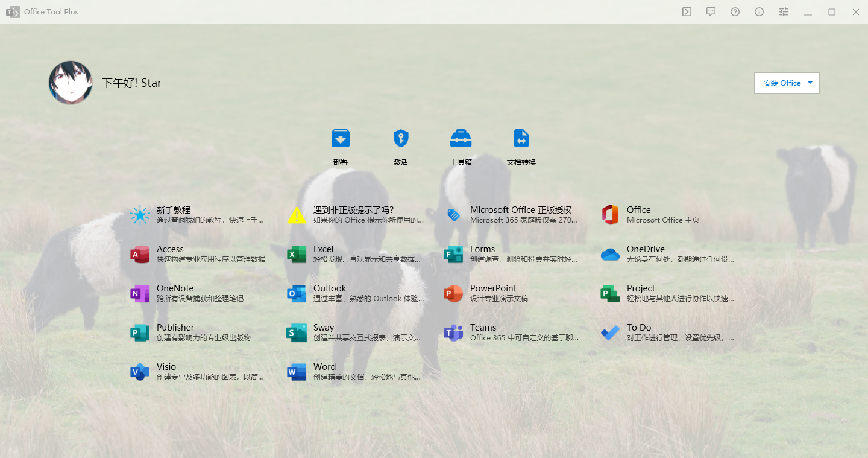868x458 pixels.
Task: Open the settings sliders icon
Action: pyautogui.click(x=783, y=12)
